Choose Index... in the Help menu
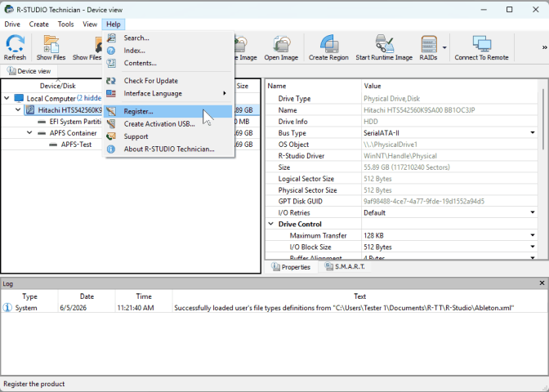Image resolution: width=549 pixels, height=392 pixels. [x=169, y=51]
